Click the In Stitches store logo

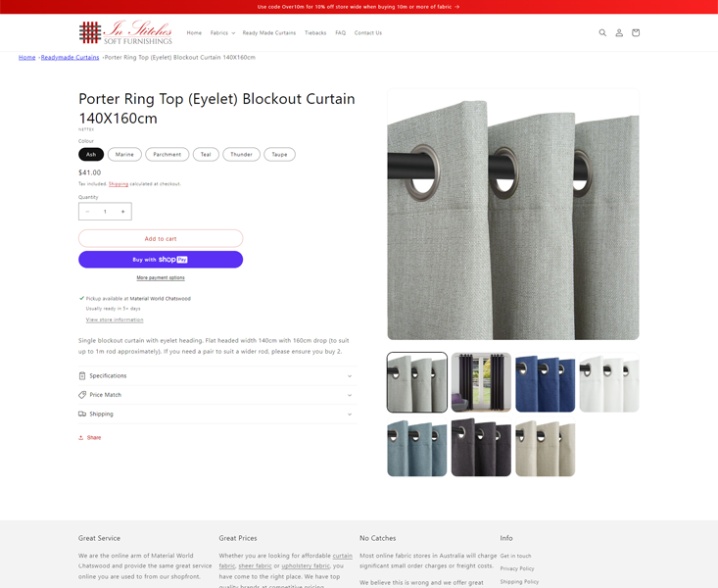click(x=125, y=32)
